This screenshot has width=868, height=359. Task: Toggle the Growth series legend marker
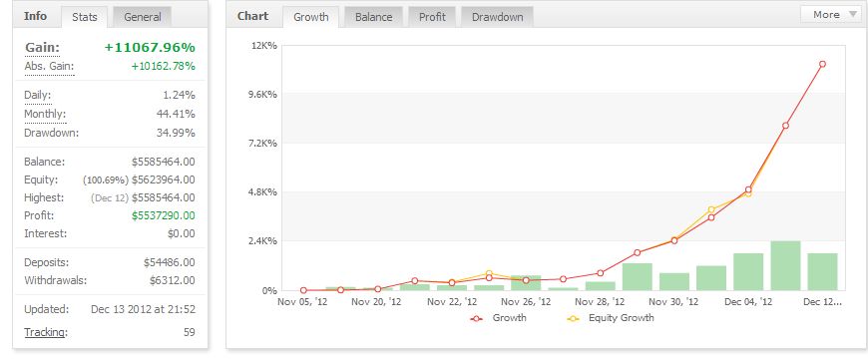pos(476,318)
